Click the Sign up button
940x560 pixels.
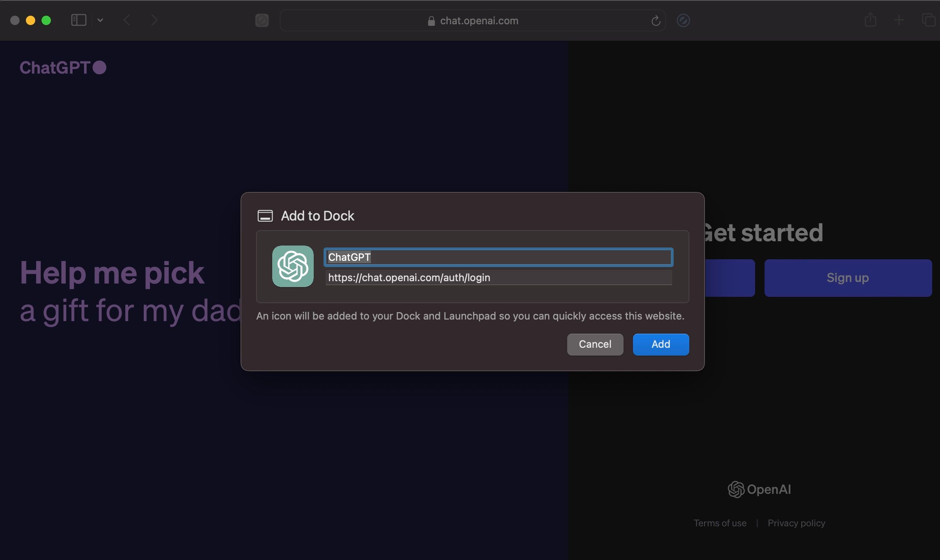[x=847, y=278]
